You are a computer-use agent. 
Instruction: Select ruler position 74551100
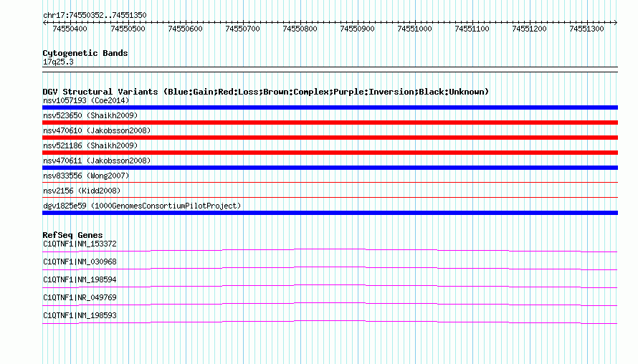pos(472,29)
